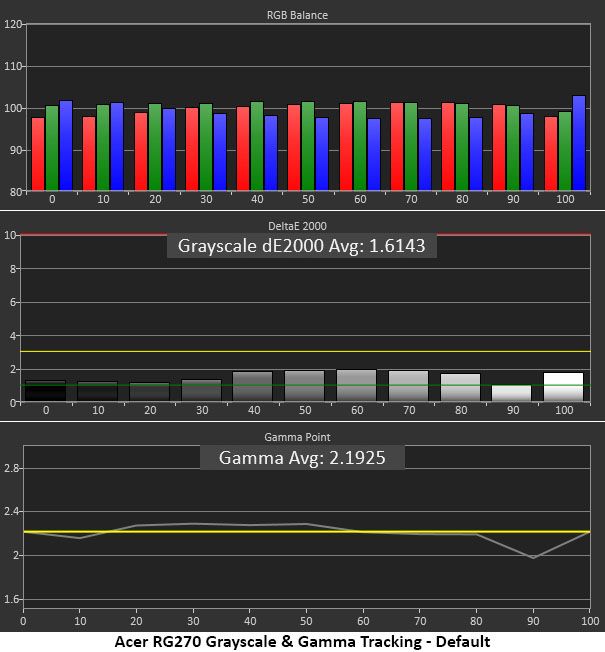Click the DeltaE bar at 60 percent
This screenshot has height=652, width=605.
pyautogui.click(x=356, y=385)
